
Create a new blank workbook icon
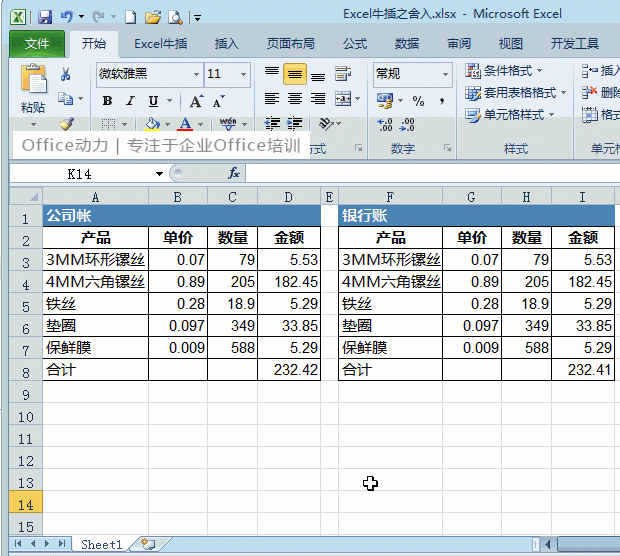pyautogui.click(x=130, y=17)
